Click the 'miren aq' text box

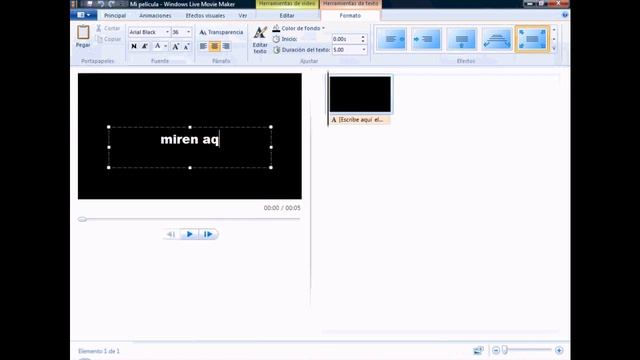(x=190, y=147)
